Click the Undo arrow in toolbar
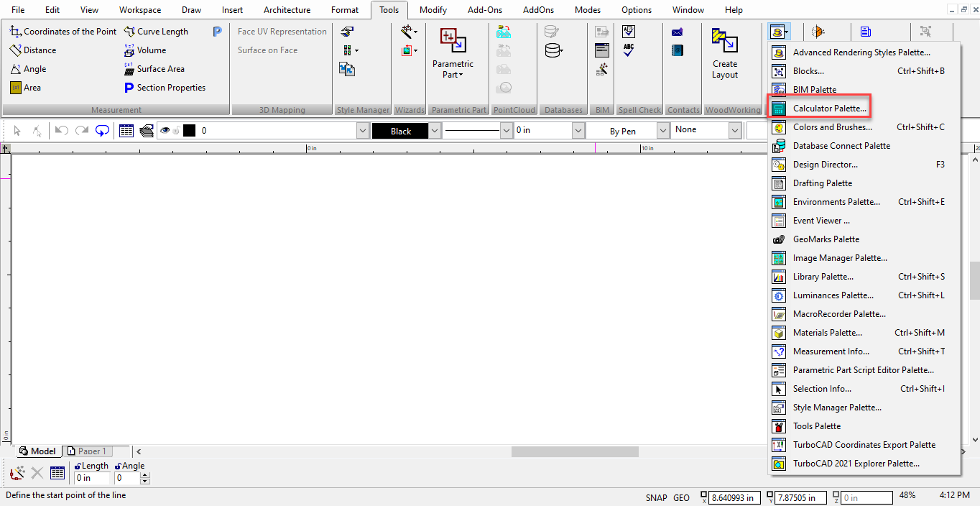 pyautogui.click(x=61, y=131)
